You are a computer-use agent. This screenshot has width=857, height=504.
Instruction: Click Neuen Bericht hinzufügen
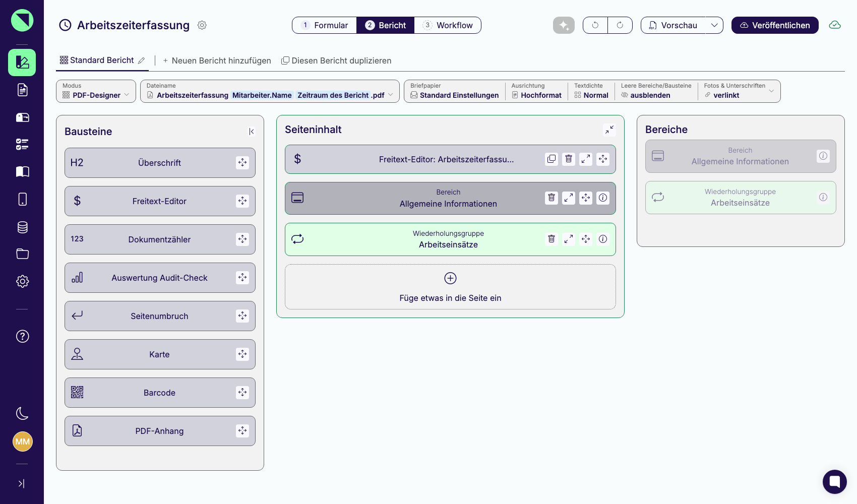217,60
